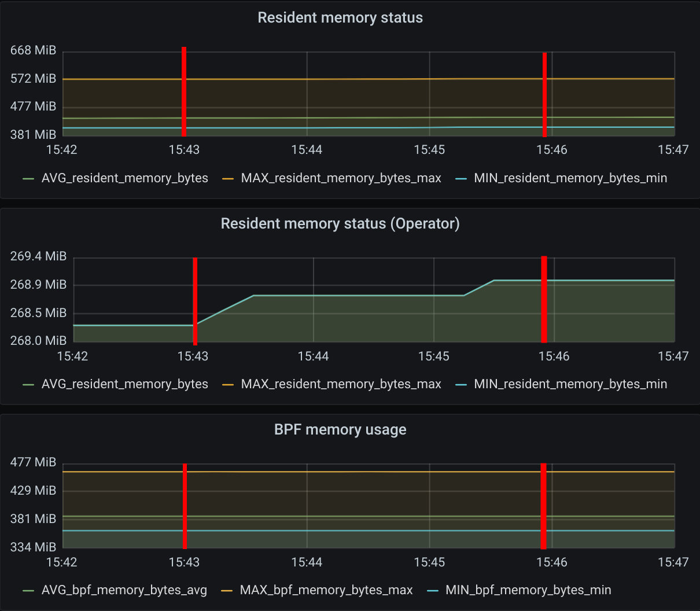Viewport: 700px width, 611px height.
Task: Select MIN_resident_memory_bytes_min label in the Operator panel legend
Action: click(x=570, y=384)
